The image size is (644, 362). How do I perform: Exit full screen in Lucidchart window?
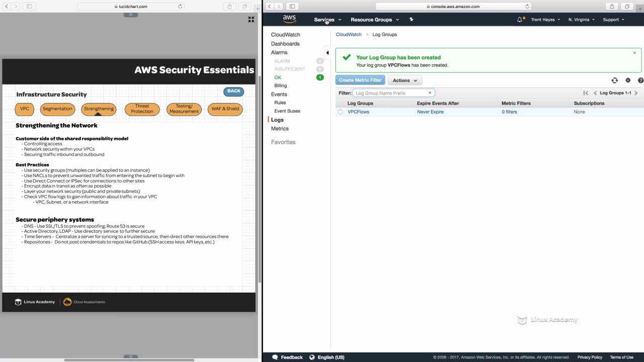251,20
